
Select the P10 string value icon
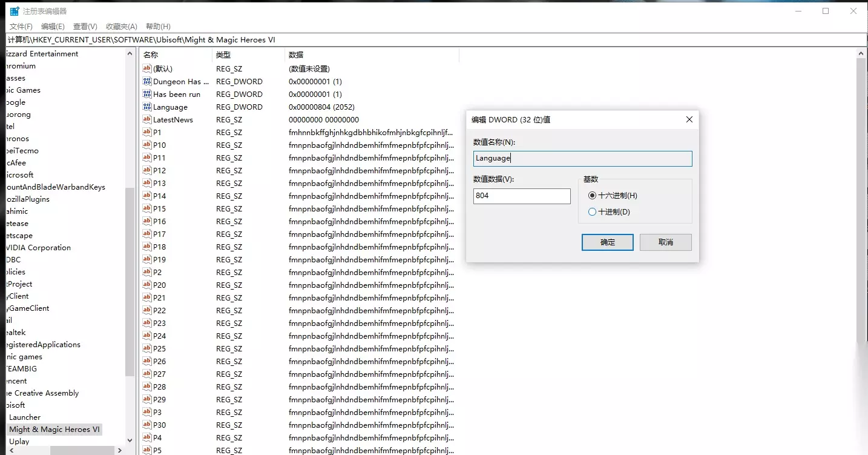[147, 145]
